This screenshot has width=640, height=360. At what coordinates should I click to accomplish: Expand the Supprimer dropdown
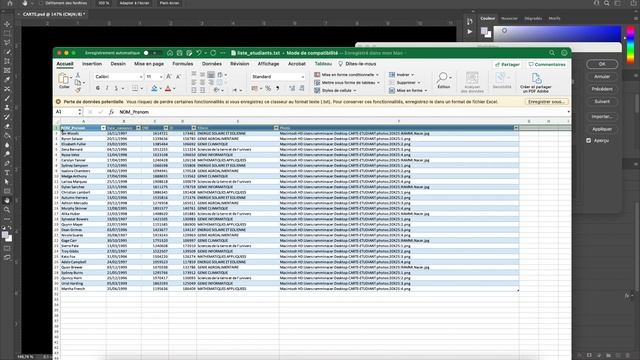coord(404,82)
